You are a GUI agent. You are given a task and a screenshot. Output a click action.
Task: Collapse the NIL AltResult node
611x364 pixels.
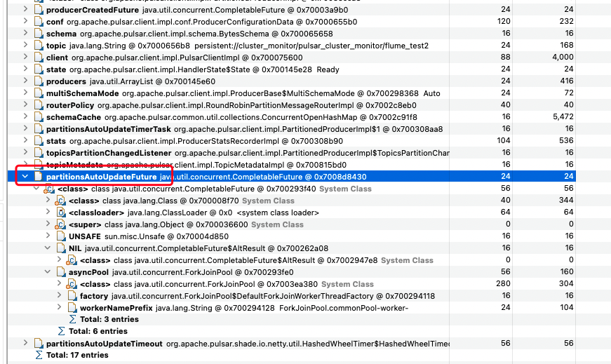(48, 248)
